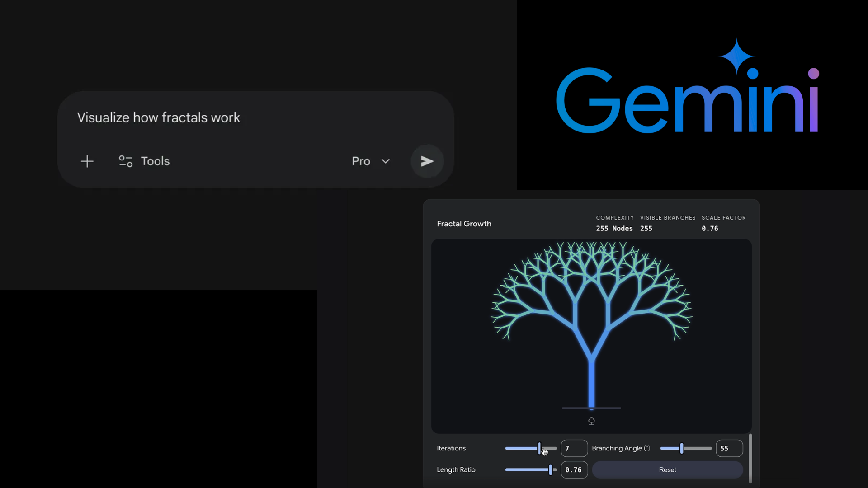The image size is (868, 488).
Task: Click the VISIBLE BRANCHES header label
Action: coord(668,218)
